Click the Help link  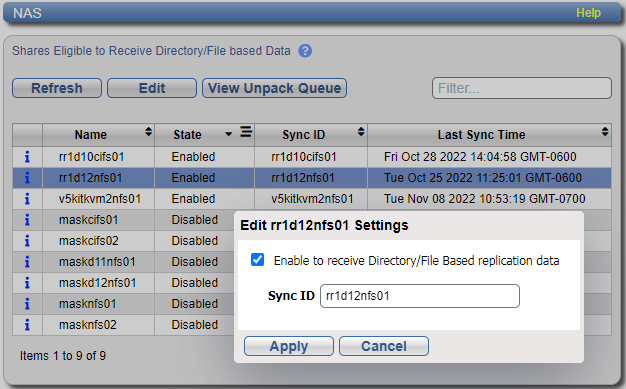pyautogui.click(x=588, y=13)
